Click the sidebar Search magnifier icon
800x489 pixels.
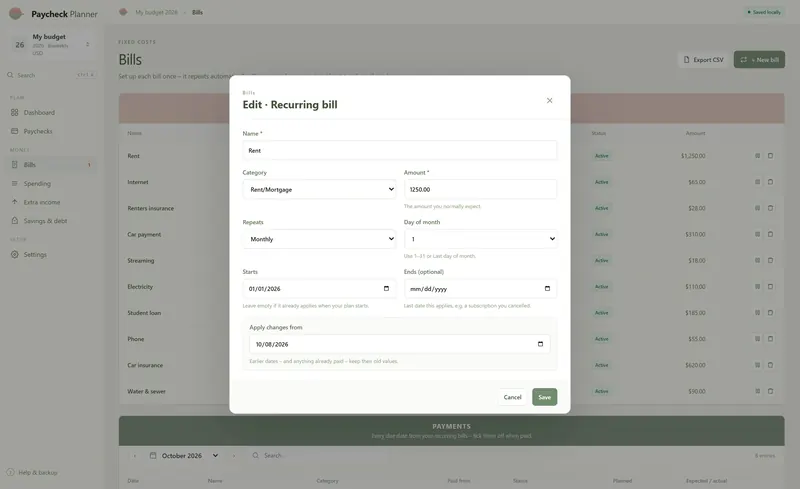coord(10,75)
